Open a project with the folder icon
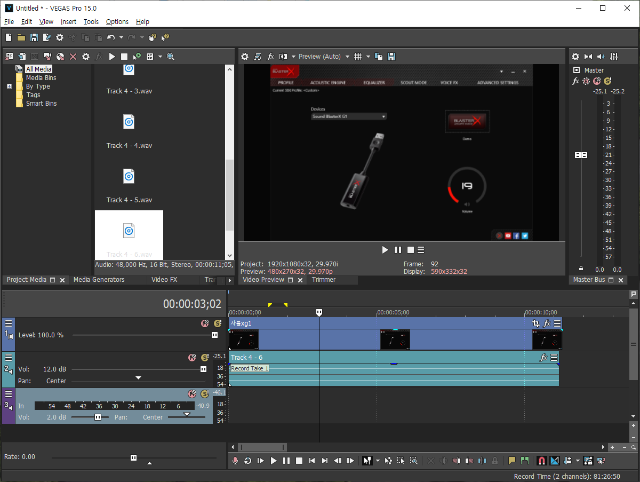Screen dimensions: 640x482 coord(21,38)
